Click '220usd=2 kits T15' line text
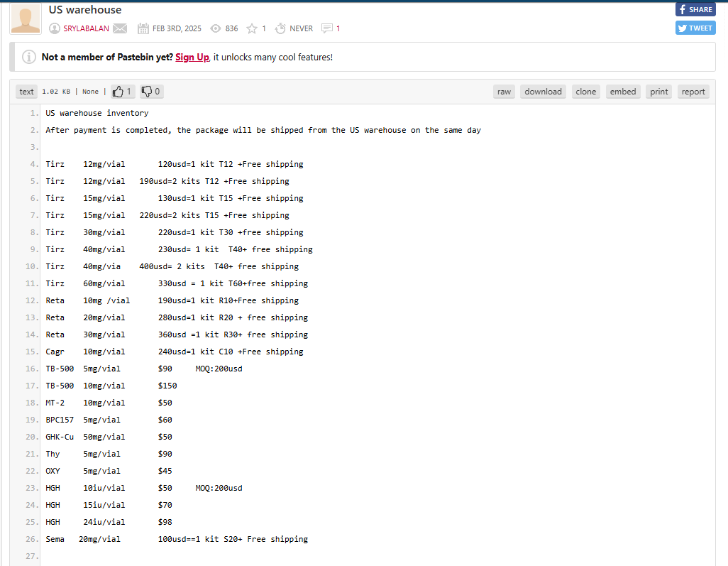Screen dimensions: 728x566 pyautogui.click(x=214, y=215)
